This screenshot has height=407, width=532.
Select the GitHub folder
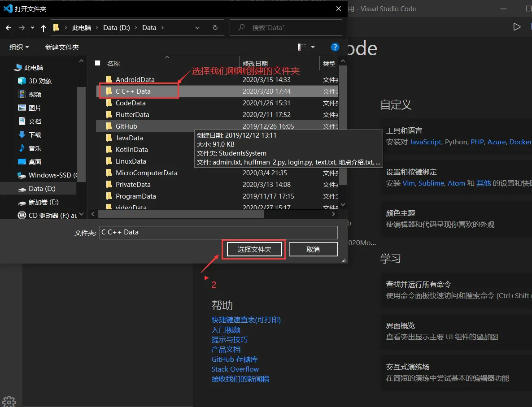coord(217,126)
